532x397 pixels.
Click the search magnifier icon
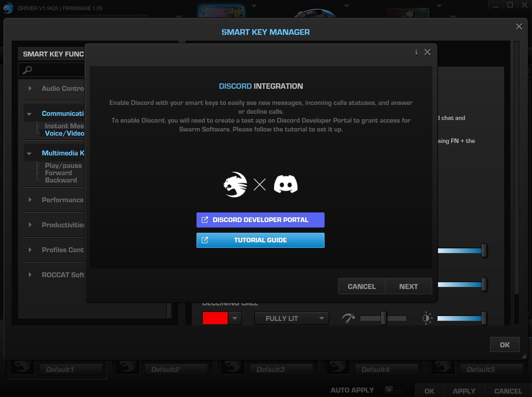27,70
